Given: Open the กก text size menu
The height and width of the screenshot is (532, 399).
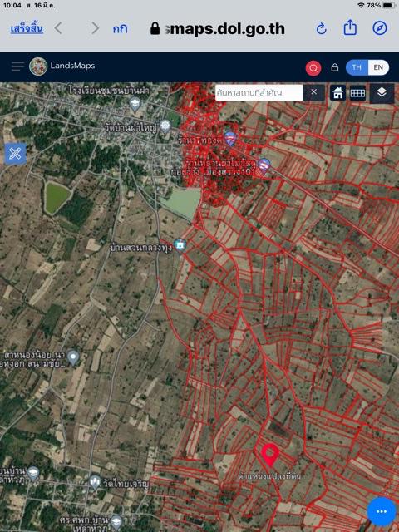Looking at the screenshot, I should [x=120, y=29].
